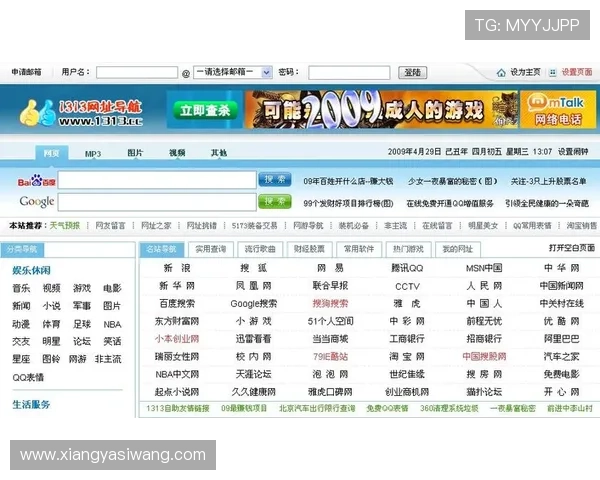This screenshot has height=480, width=600.
Task: Click 设置闹钟 link
Action: [573, 152]
